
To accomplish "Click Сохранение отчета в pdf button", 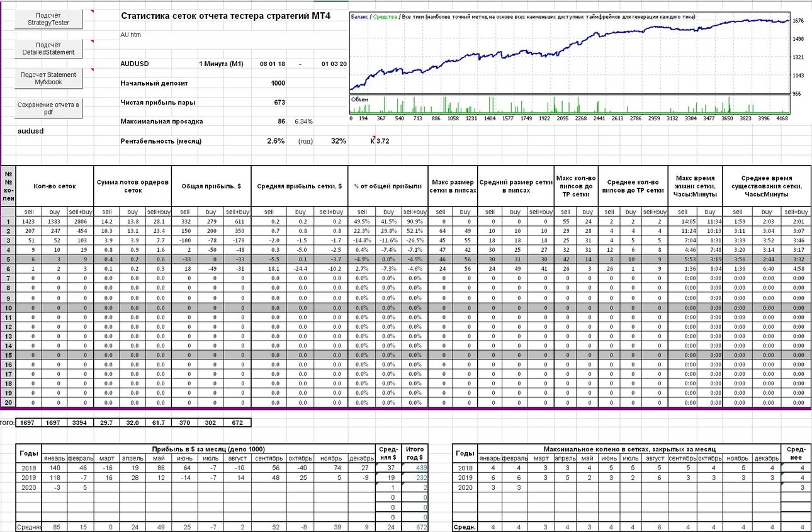I will (49, 108).
